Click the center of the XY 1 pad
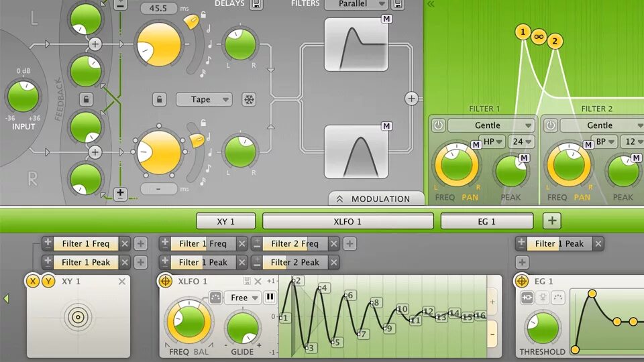Viewport: 644px width, 362px height. click(78, 317)
